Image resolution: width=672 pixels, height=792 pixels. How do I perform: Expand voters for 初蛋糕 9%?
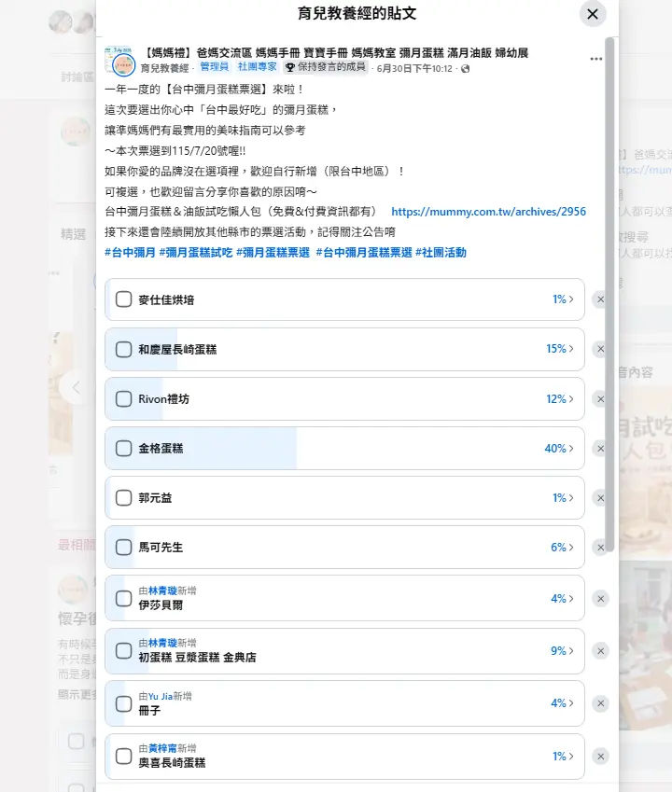click(x=562, y=651)
